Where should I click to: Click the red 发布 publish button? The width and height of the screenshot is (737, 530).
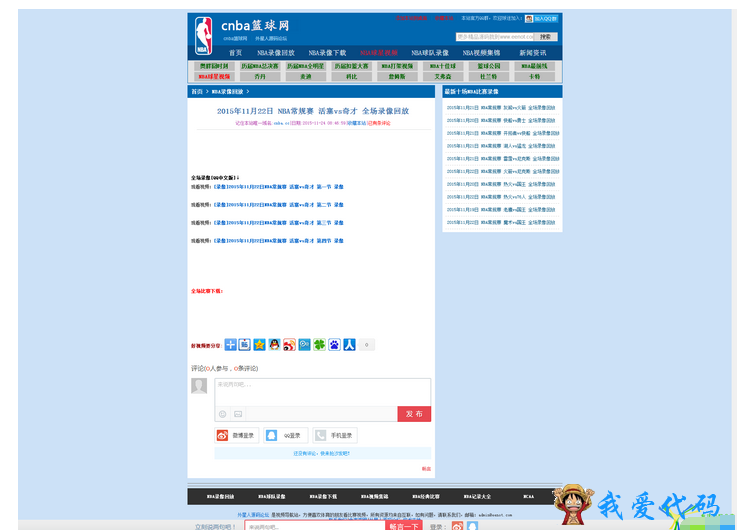(x=414, y=414)
